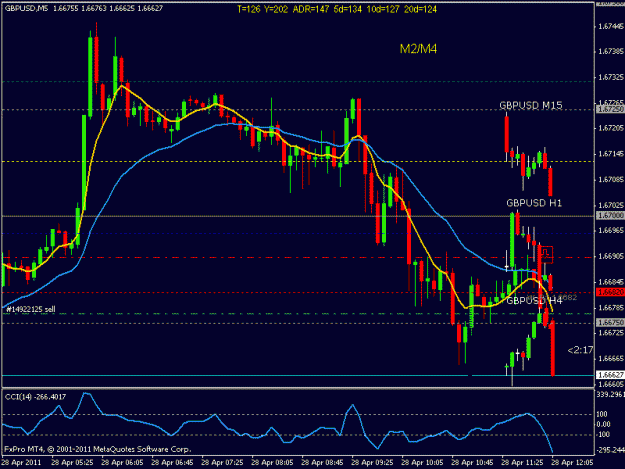Click the GBPUSD H1 mini-chart label

point(534,203)
